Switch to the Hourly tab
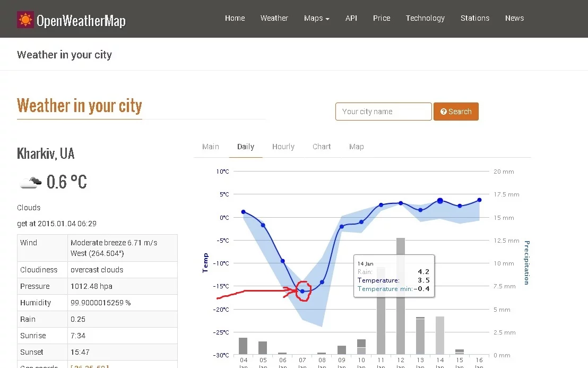This screenshot has width=588, height=368. pyautogui.click(x=283, y=147)
